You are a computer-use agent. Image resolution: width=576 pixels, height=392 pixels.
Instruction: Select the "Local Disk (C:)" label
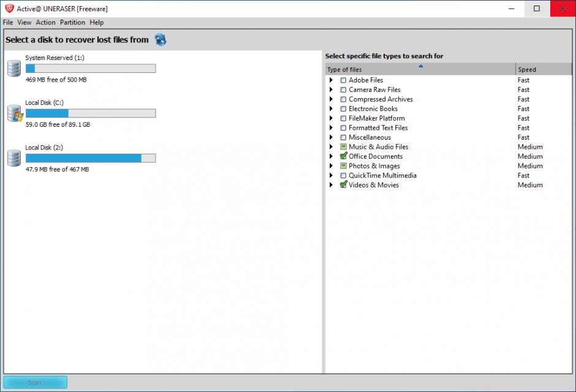45,103
